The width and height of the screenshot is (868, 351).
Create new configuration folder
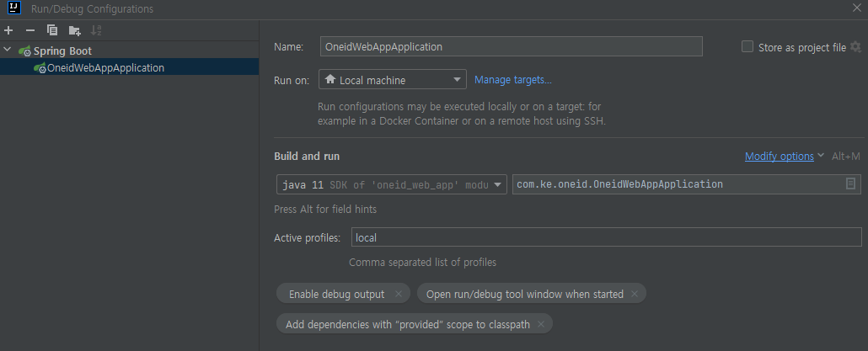(x=75, y=30)
